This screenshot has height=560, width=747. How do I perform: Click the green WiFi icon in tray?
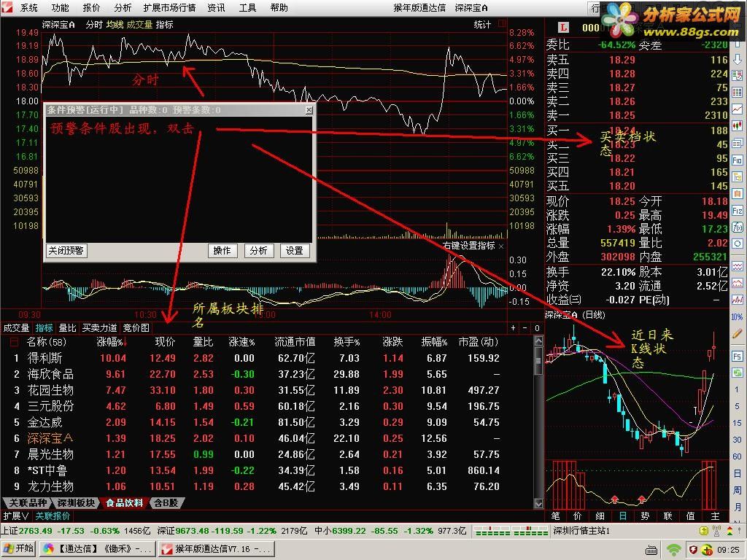click(673, 550)
